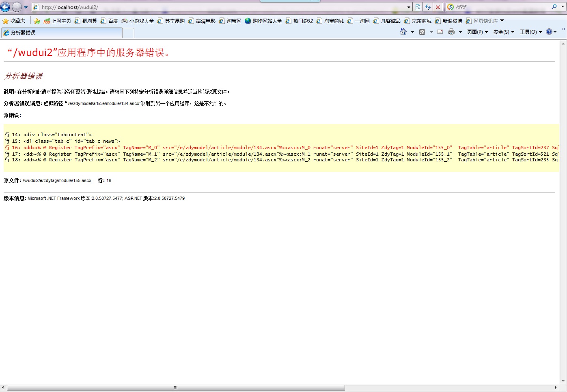Expand the 网页快讯库 dropdown
The width and height of the screenshot is (567, 392).
click(502, 21)
